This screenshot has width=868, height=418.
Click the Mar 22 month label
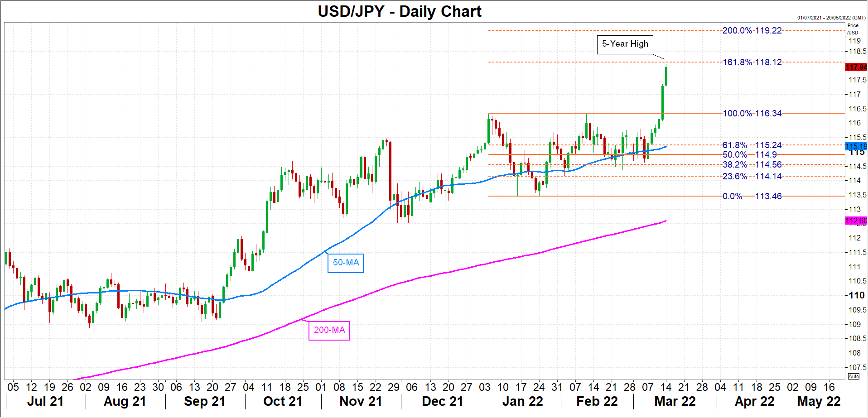(675, 401)
